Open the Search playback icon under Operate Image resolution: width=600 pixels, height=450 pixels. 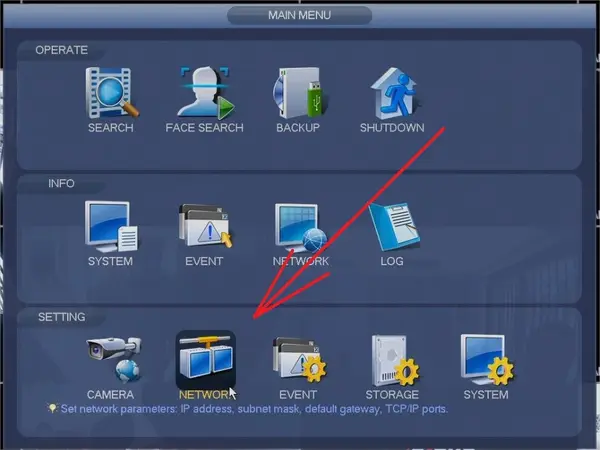112,93
